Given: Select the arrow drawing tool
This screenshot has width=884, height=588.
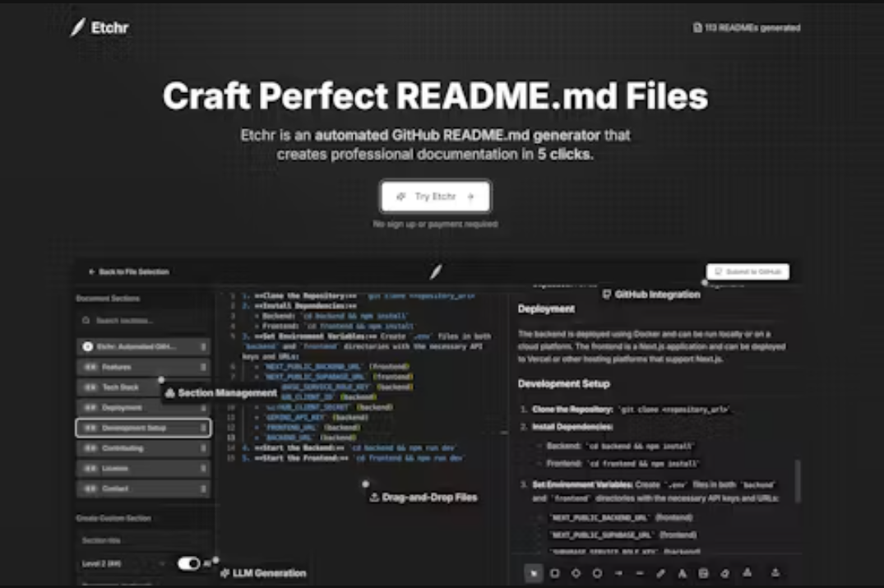Looking at the screenshot, I should 618,573.
